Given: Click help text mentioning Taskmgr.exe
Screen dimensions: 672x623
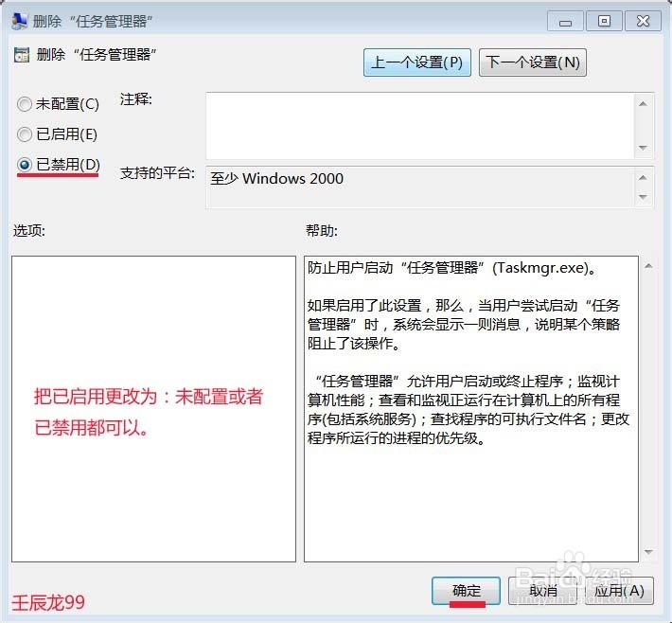Looking at the screenshot, I should tap(451, 268).
